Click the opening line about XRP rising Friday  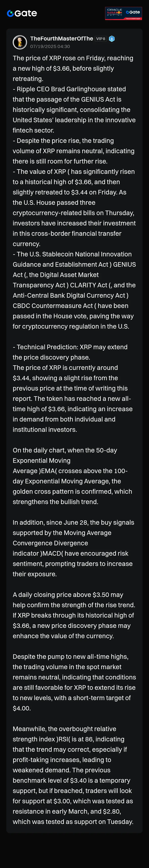[73, 68]
